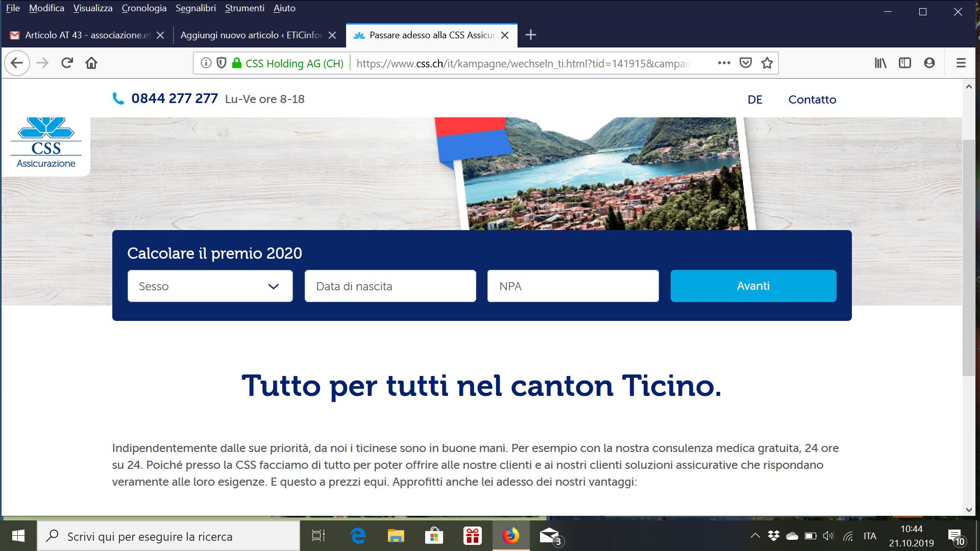Viewport: 980px width, 551px height.
Task: Open the Dropbox tray icon
Action: click(774, 536)
